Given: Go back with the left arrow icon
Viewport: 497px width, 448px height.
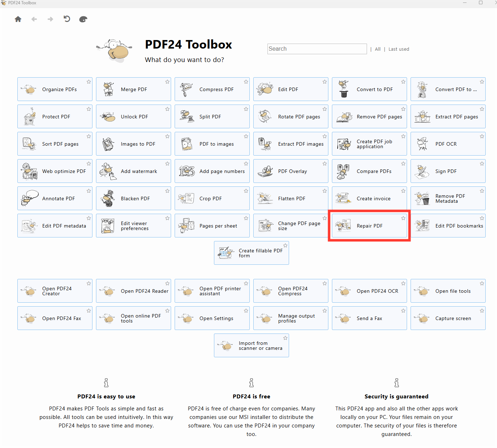Looking at the screenshot, I should 34,19.
